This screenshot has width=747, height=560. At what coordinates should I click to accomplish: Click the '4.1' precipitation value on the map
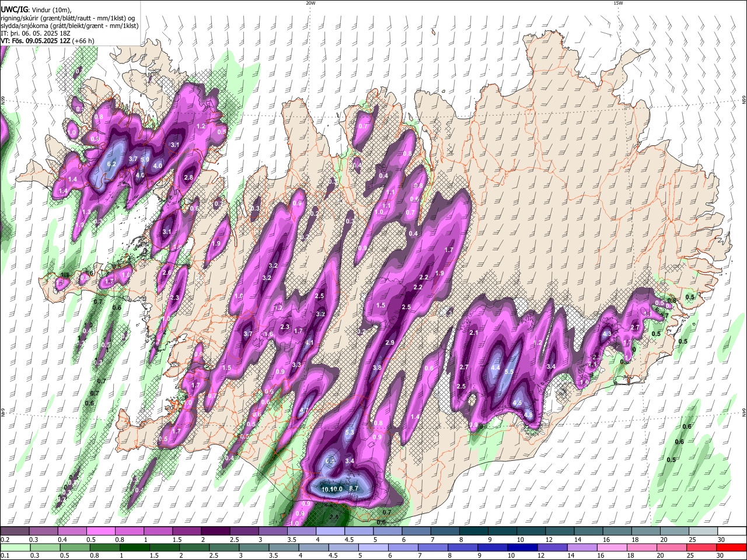click(309, 342)
